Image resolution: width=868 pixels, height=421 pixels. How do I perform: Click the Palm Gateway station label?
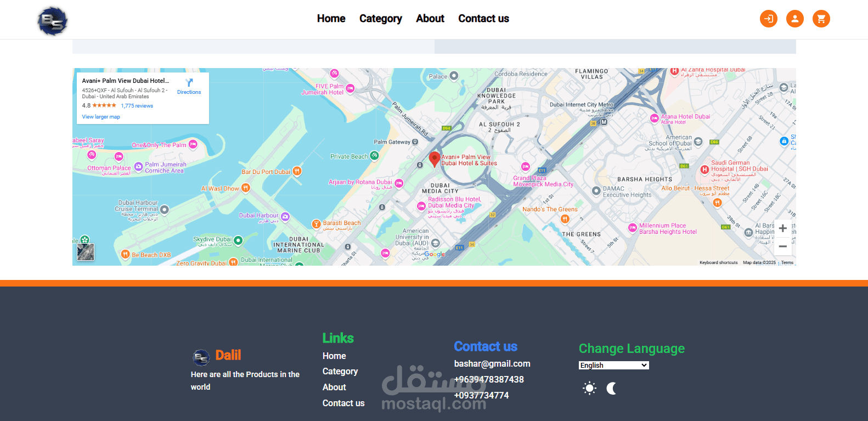tap(392, 142)
